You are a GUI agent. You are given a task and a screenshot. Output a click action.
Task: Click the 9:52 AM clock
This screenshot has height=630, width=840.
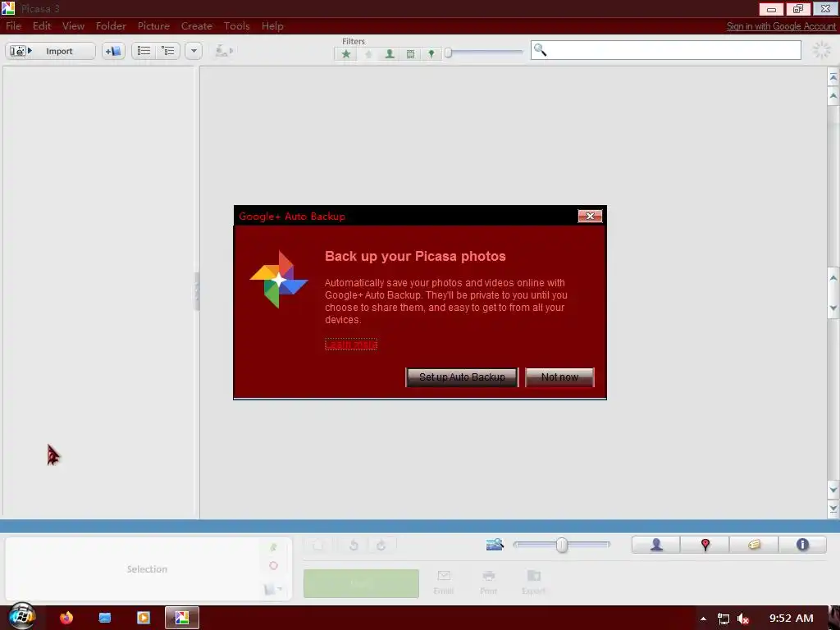click(x=792, y=619)
